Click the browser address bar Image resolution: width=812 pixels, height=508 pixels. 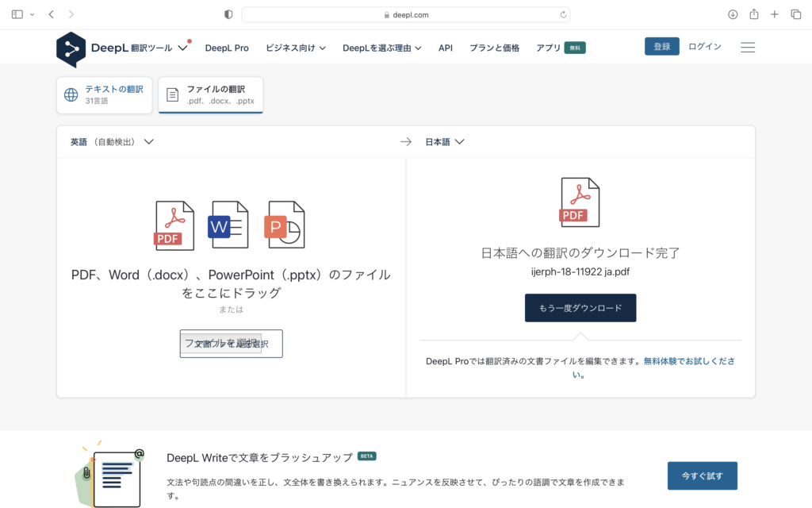click(406, 13)
